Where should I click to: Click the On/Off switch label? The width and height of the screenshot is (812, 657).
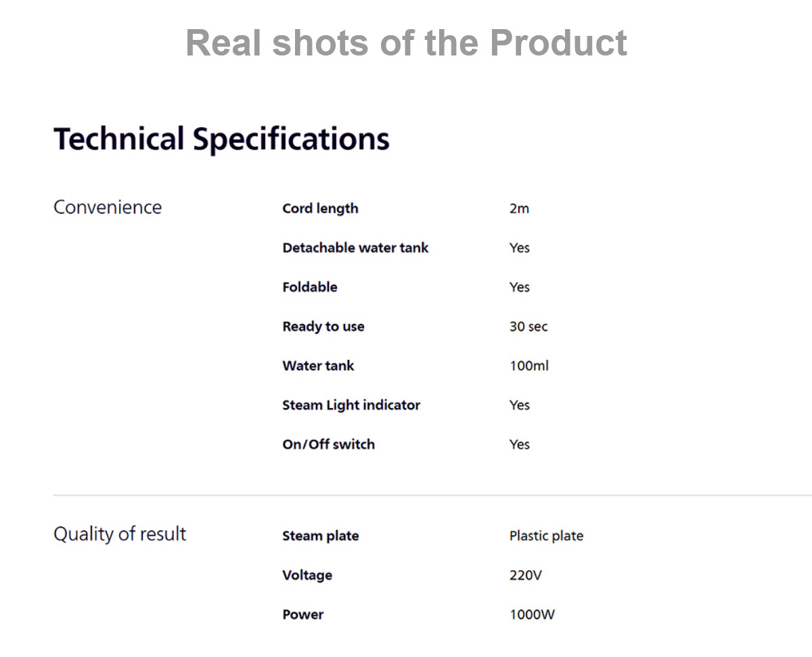(328, 444)
